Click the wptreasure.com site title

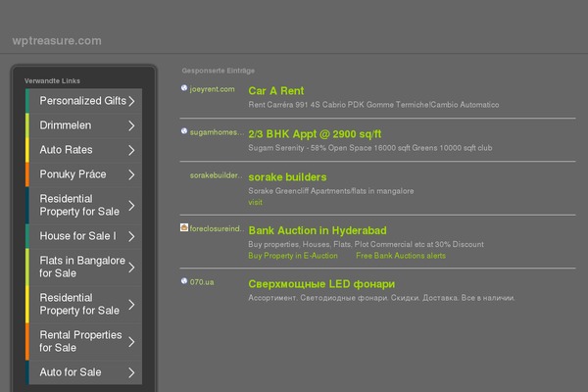point(57,40)
